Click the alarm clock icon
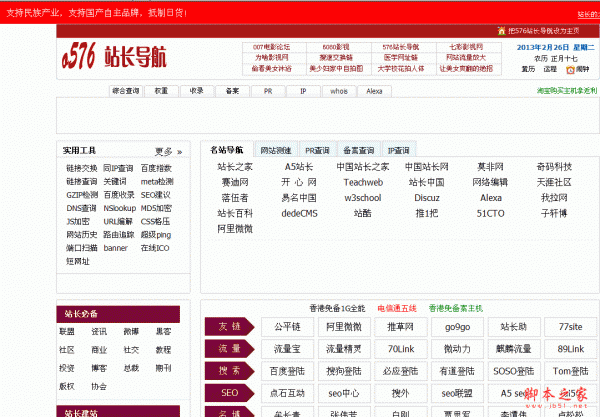Screen dimensions: 600x417 coord(570,70)
